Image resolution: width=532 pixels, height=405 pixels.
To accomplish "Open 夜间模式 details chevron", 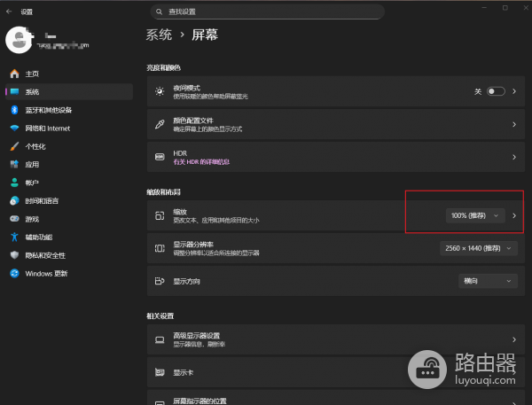I will (x=514, y=91).
